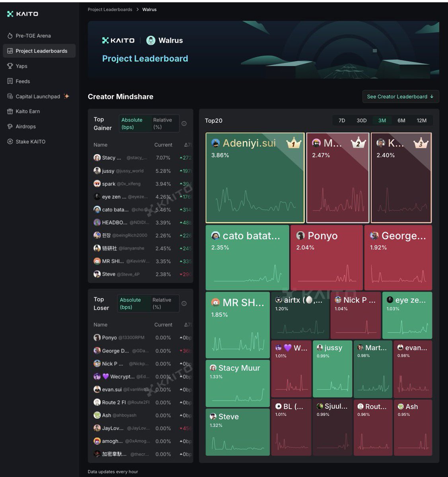The width and height of the screenshot is (448, 477).
Task: Click the Project Leaderboards breadcrumb link
Action: point(110,10)
